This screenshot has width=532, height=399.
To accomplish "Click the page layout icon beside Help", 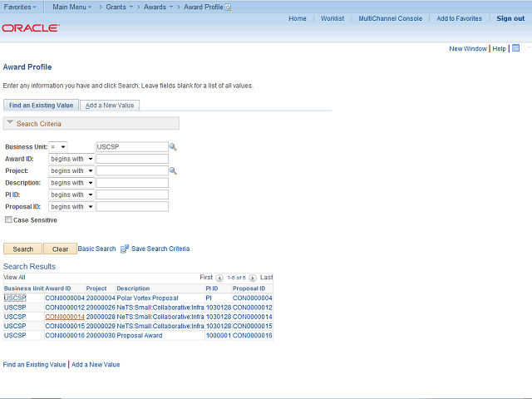I will coord(515,48).
